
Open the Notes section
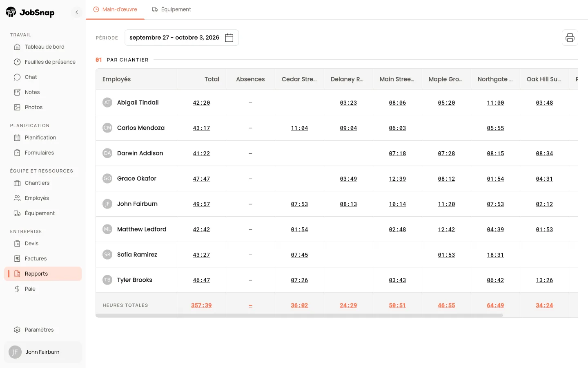pos(43,92)
